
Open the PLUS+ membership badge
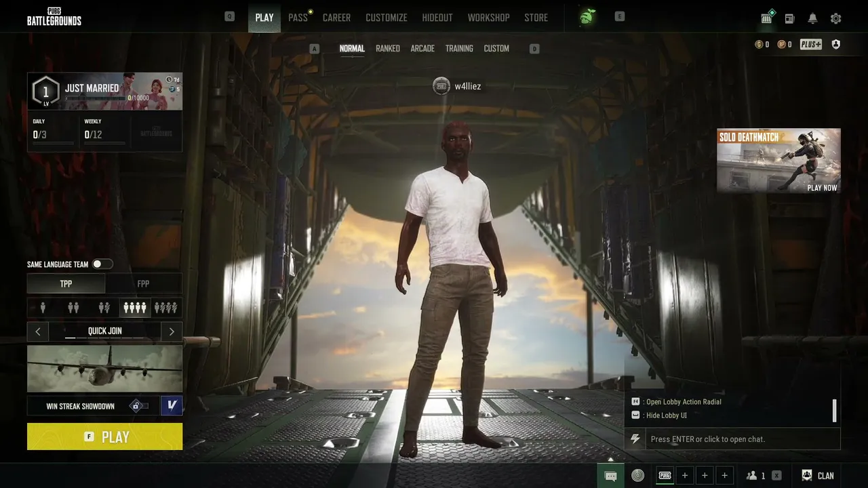(810, 45)
